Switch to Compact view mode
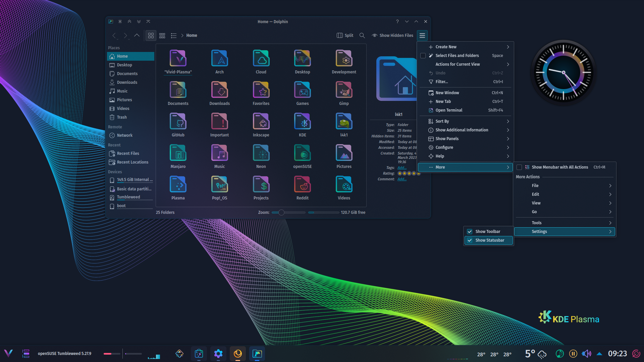 (x=162, y=35)
